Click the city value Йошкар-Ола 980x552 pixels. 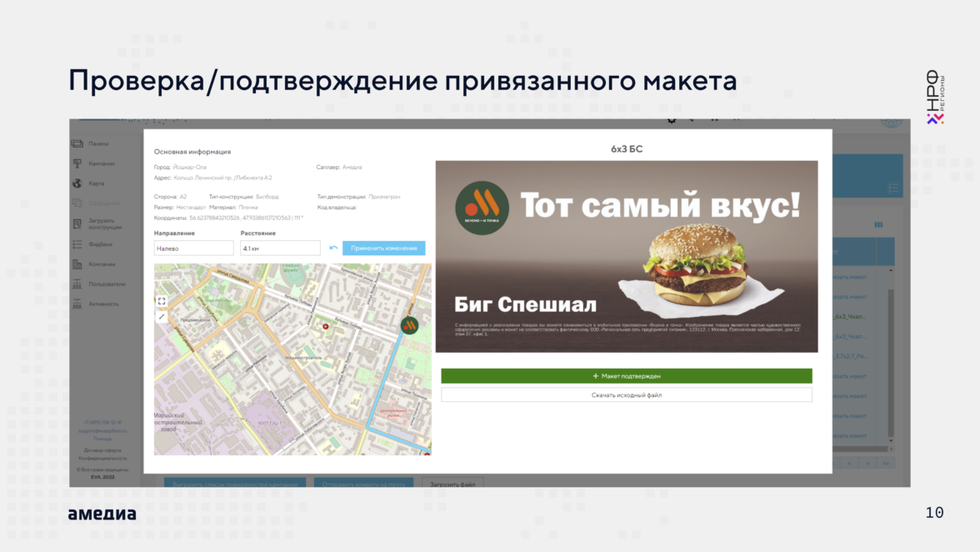pyautogui.click(x=189, y=168)
